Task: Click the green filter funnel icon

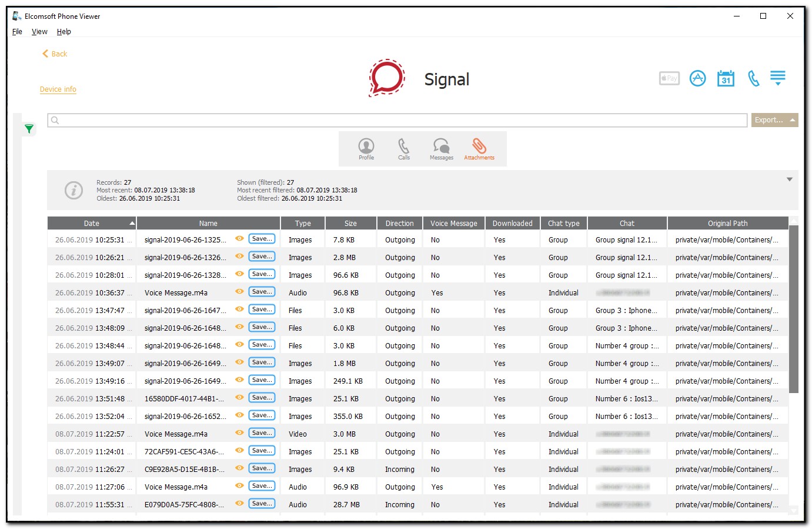Action: coord(29,129)
